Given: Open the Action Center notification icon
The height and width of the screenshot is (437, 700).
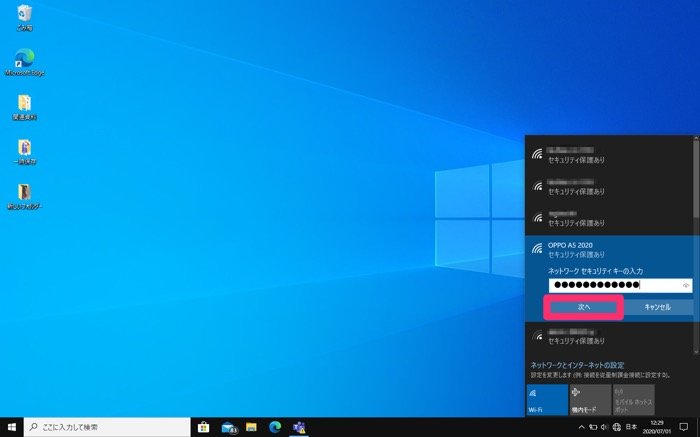Looking at the screenshot, I should coord(683,427).
